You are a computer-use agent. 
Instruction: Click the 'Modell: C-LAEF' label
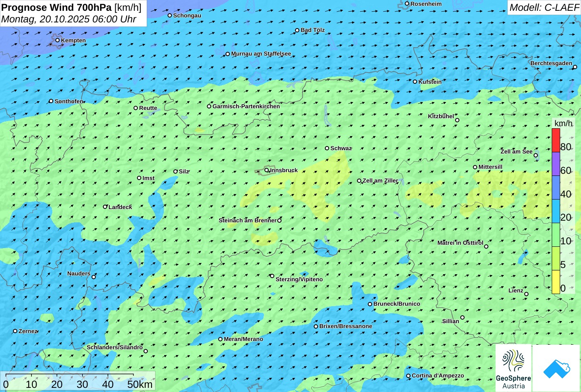(x=544, y=7)
